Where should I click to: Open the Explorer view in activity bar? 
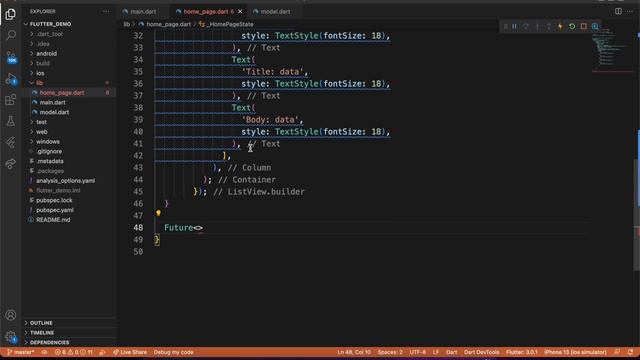point(11,14)
